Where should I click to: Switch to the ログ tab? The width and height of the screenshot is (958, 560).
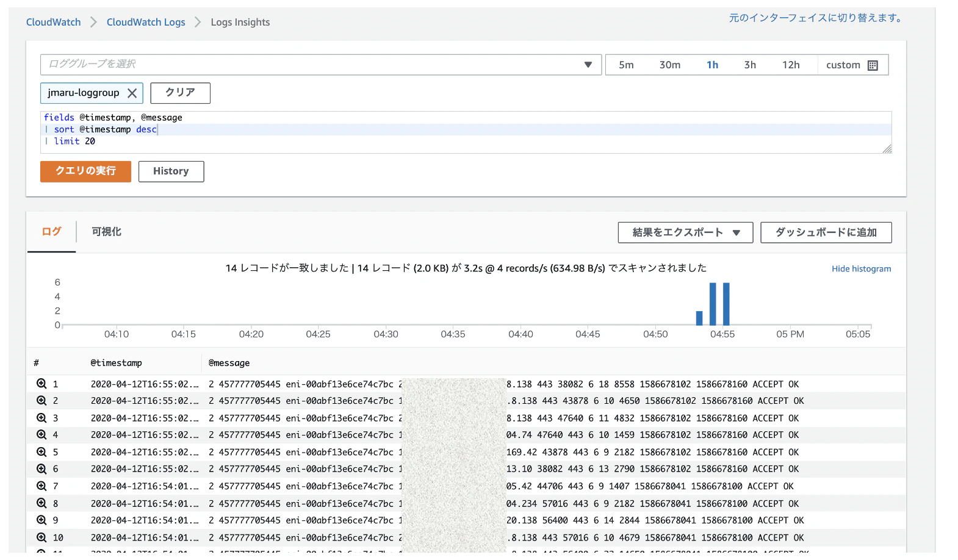51,232
